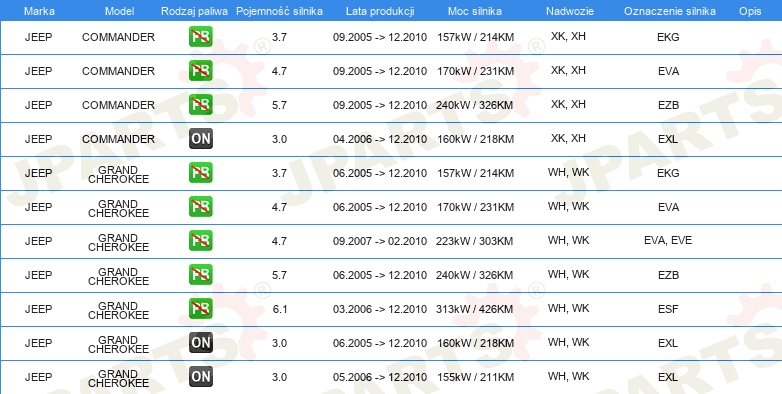782x394 pixels.
Task: Select the Marka column header
Action: [x=39, y=11]
